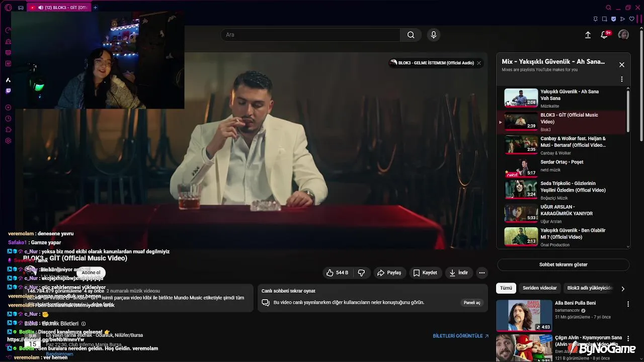Image resolution: width=644 pixels, height=362 pixels.
Task: Click the Safako1 username in chat overlay
Action: point(17,242)
